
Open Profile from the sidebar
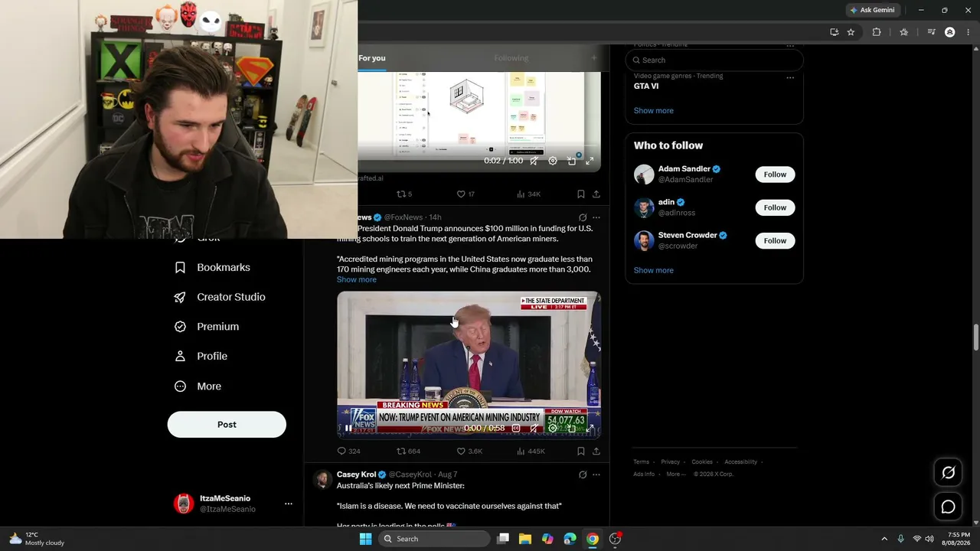click(201, 356)
